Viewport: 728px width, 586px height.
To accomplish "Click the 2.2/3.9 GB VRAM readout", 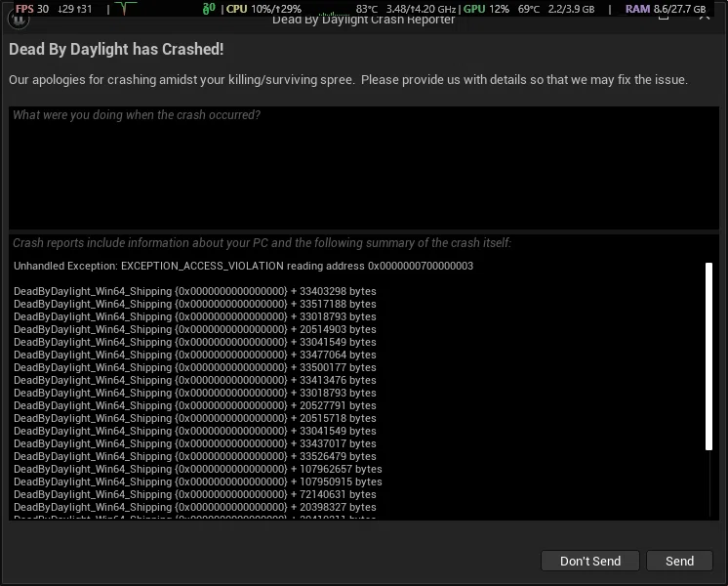I will coord(571,9).
